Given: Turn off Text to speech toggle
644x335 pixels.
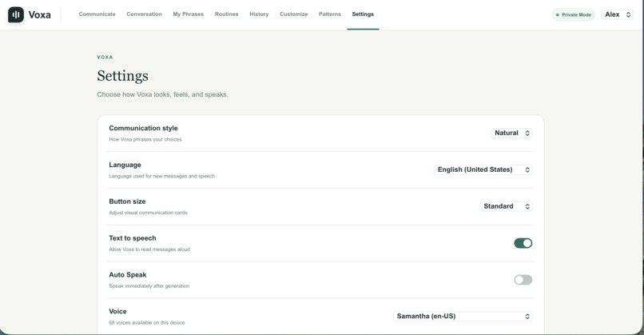Looking at the screenshot, I should 523,243.
